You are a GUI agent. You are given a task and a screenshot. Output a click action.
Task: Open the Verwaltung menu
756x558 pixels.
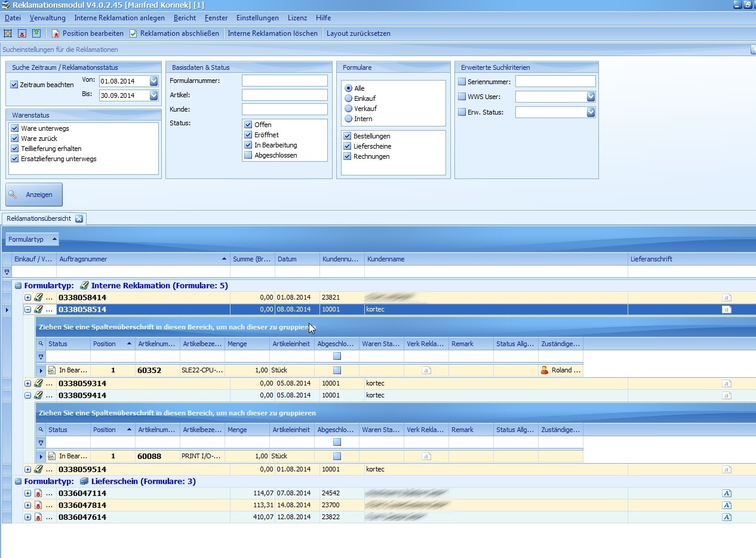48,18
